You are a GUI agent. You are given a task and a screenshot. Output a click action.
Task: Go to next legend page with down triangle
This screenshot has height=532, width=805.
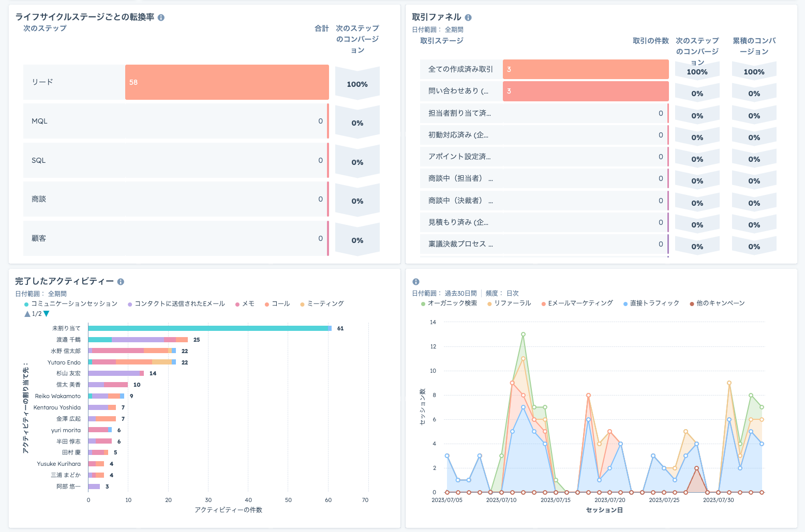47,314
